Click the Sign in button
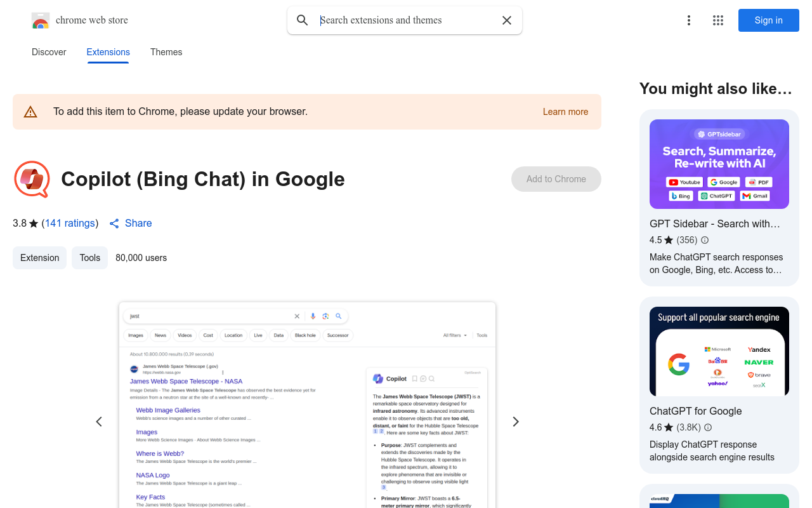 point(769,20)
